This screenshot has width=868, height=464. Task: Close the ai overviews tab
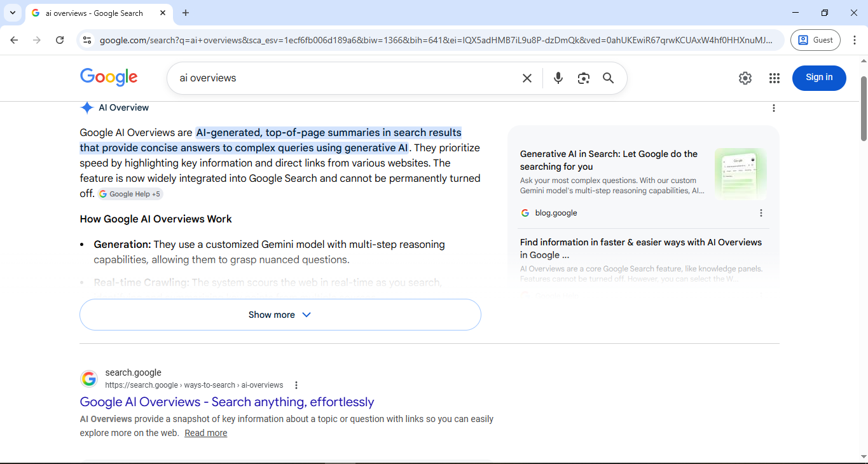click(x=163, y=13)
